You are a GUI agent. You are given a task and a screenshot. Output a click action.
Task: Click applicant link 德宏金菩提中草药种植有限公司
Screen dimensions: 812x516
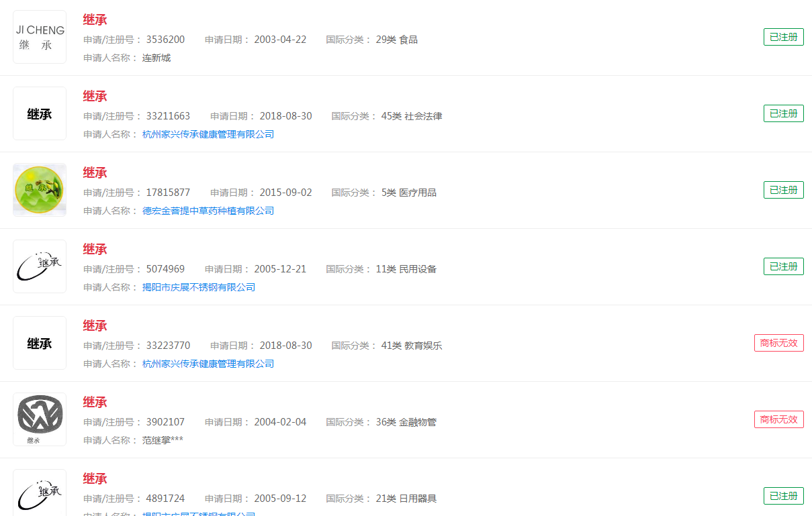click(208, 211)
